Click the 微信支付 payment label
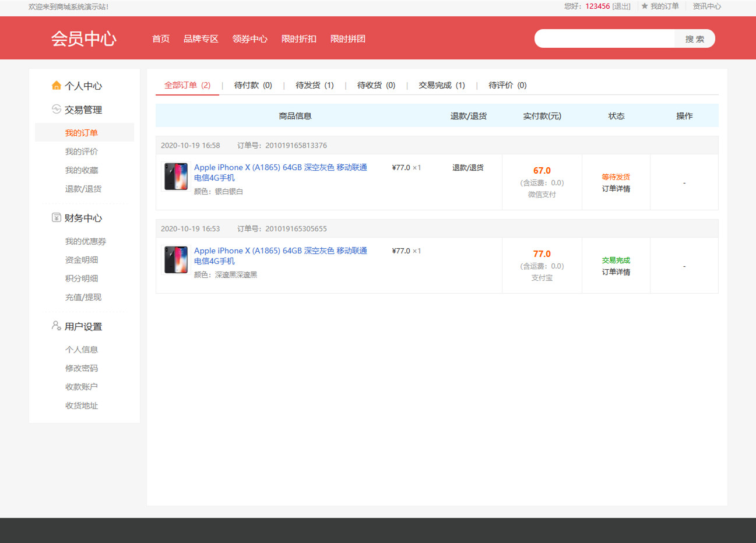Screen dimensions: 756x543 [x=542, y=195]
